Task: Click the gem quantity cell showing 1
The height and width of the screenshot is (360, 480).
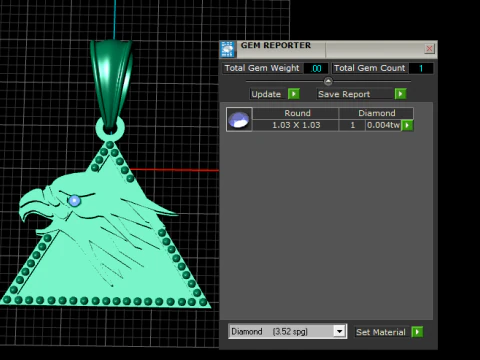Action: [x=352, y=125]
